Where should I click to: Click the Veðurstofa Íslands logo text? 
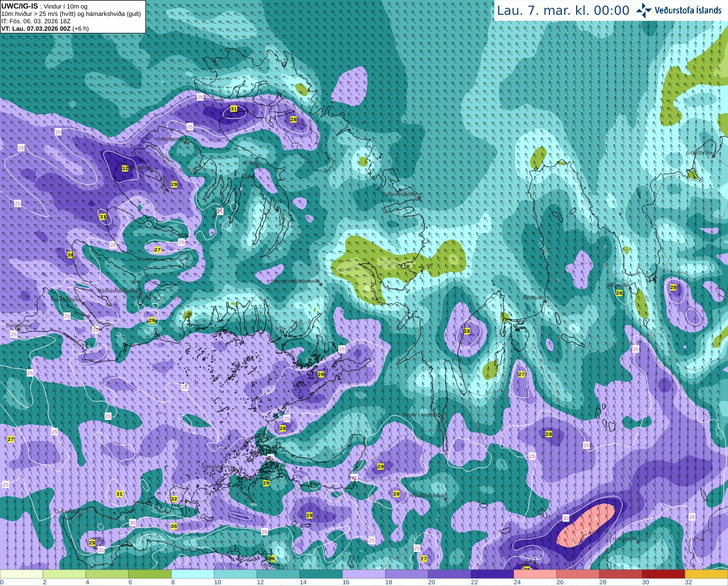click(688, 10)
